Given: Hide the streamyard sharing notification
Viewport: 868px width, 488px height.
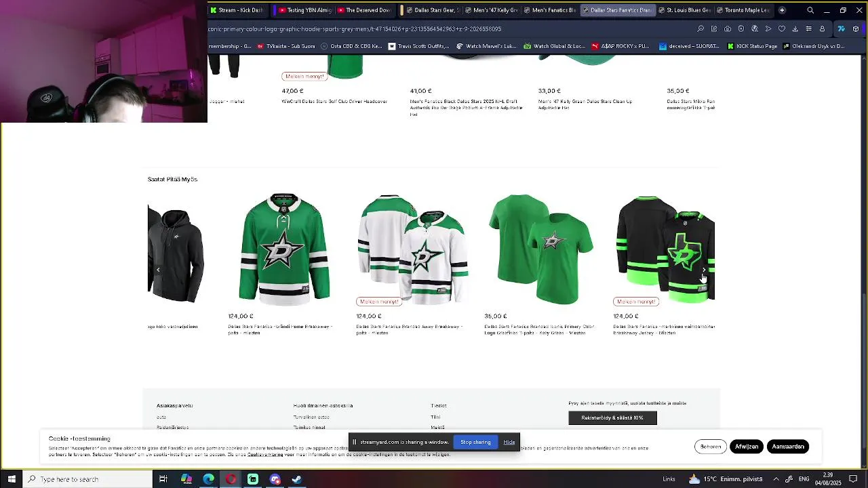Looking at the screenshot, I should click(x=509, y=442).
